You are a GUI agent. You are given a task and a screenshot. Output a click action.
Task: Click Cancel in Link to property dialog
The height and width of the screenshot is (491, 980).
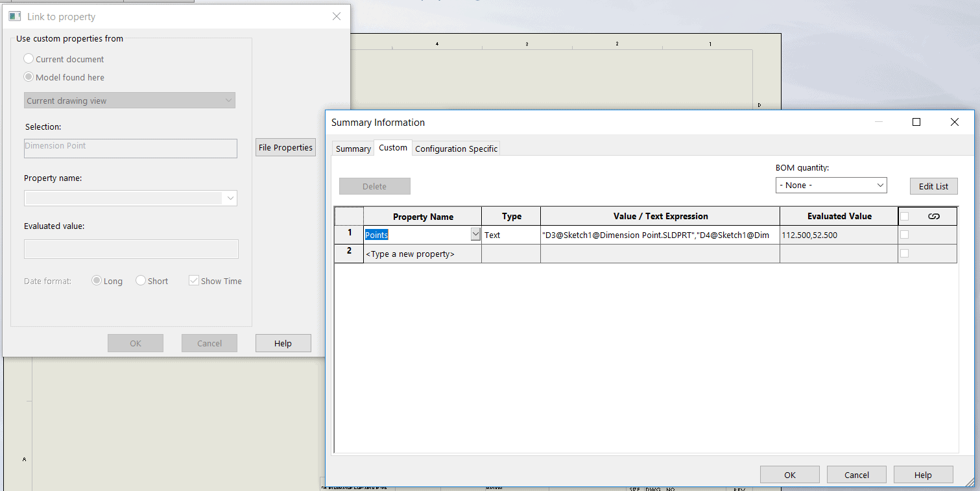click(209, 343)
